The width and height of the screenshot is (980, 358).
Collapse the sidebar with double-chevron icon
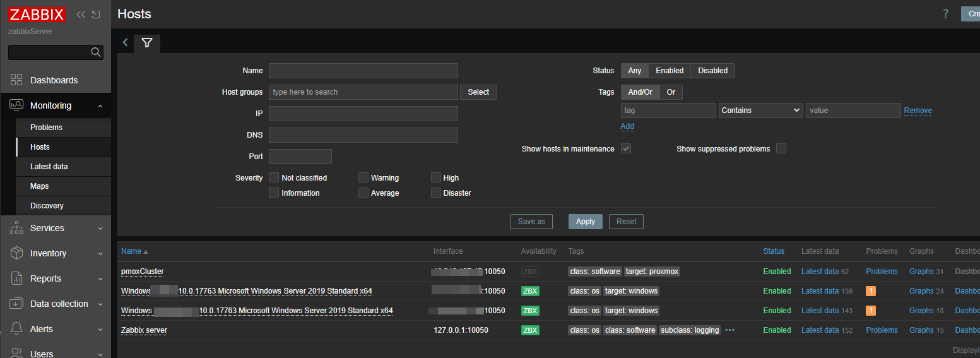(81, 15)
